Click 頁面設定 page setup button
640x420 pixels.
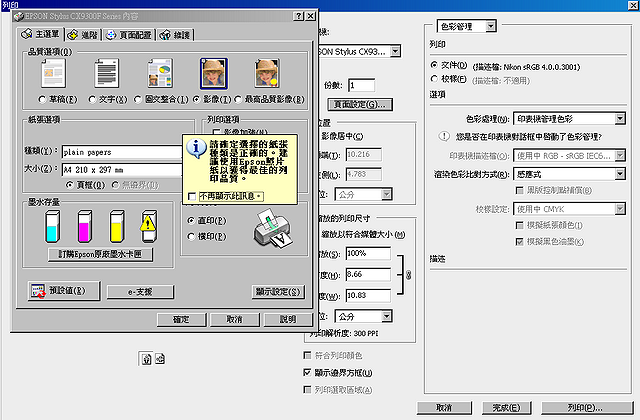(360, 104)
